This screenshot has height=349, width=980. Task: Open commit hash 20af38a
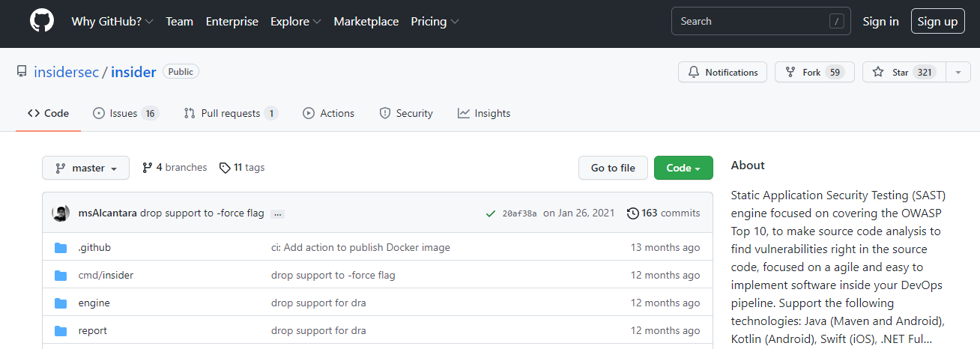point(519,213)
